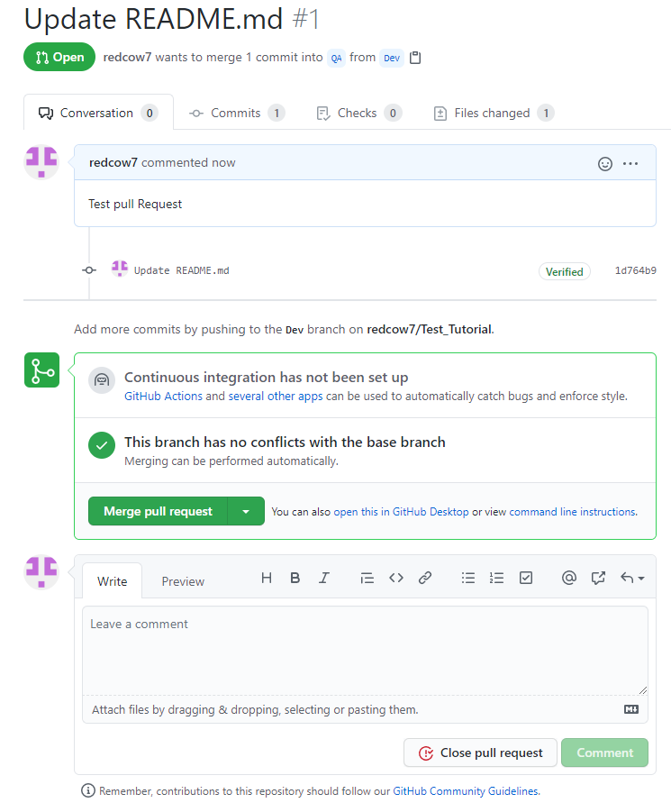Viewport: 671px width, 812px height.
Task: Open Update README.md commit message link
Action: pos(182,270)
